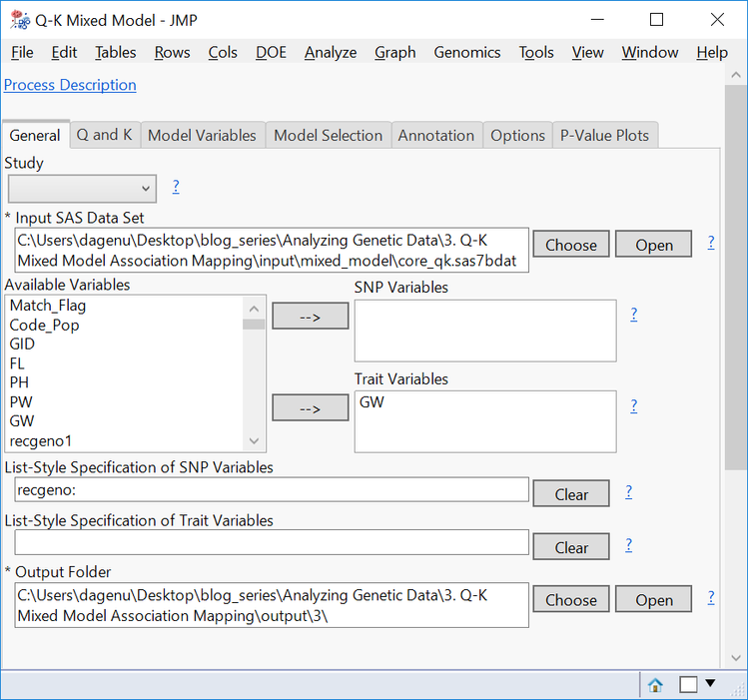Click the empty SNP Variables list box
Viewport: 748px width, 700px height.
(485, 331)
